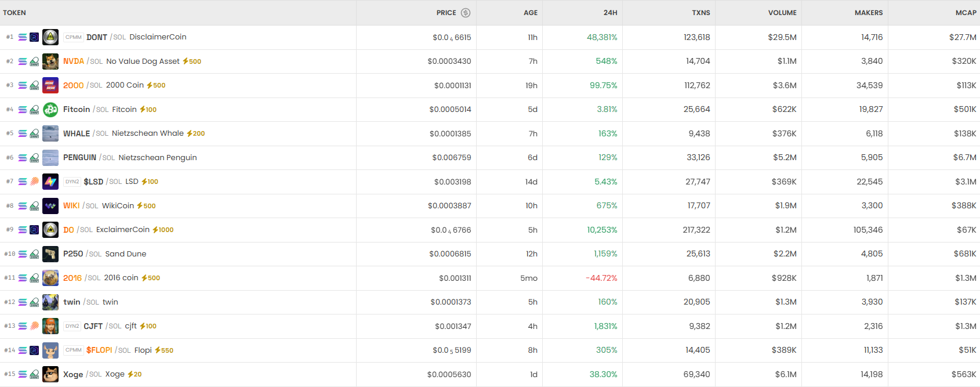980x387 pixels.
Task: Toggle the price currency dollar icon
Action: click(x=466, y=13)
